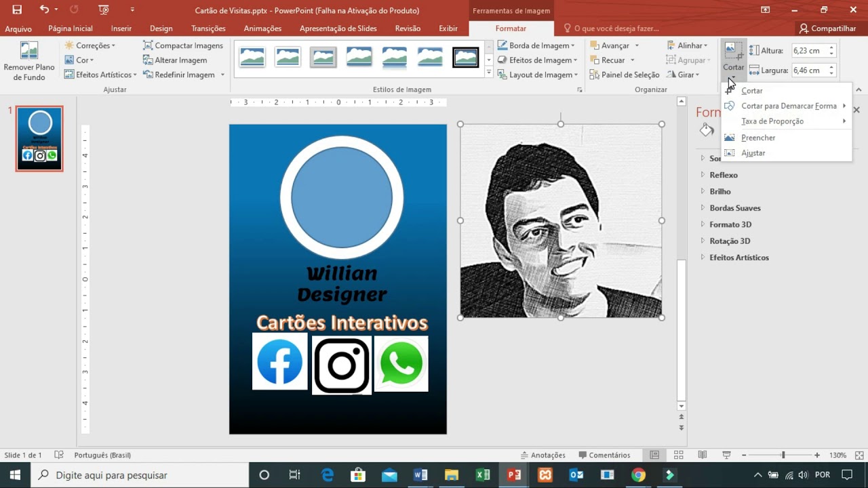Switch to the Transições tab
The width and height of the screenshot is (868, 488).
(x=208, y=28)
